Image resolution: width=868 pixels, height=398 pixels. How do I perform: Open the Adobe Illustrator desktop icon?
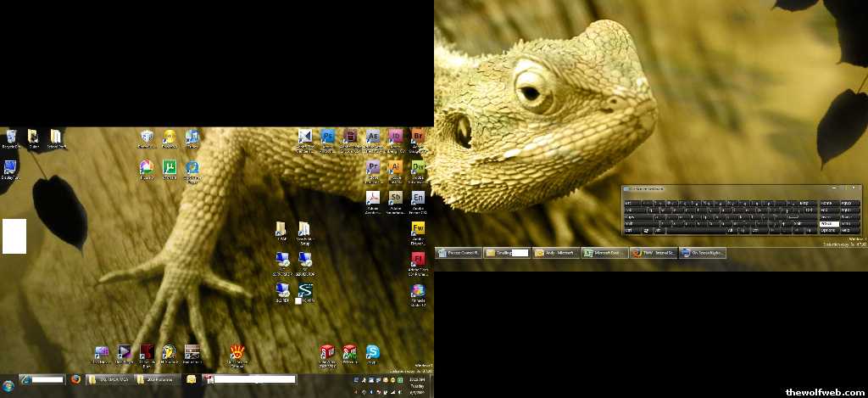tap(395, 168)
